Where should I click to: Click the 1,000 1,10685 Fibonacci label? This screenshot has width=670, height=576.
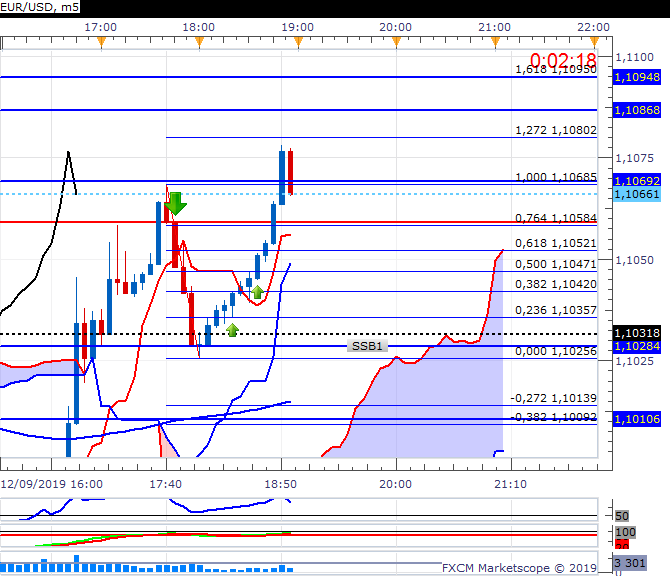(x=555, y=177)
